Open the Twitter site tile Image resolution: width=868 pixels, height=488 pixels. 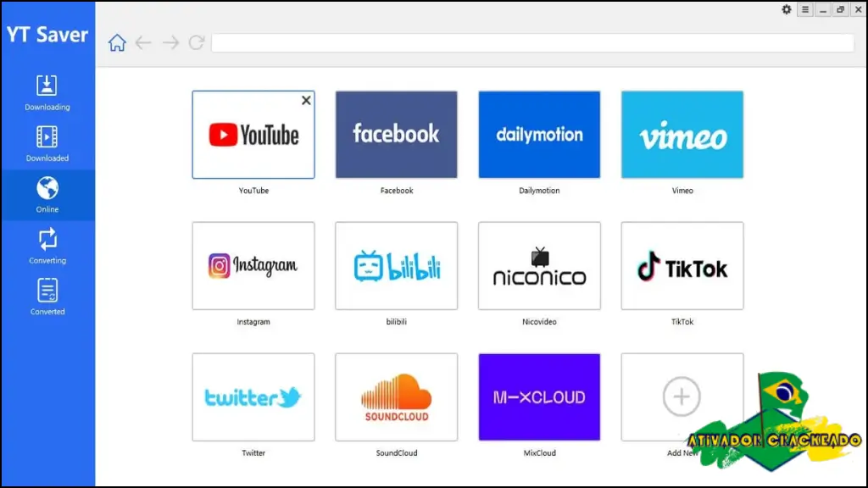[253, 397]
